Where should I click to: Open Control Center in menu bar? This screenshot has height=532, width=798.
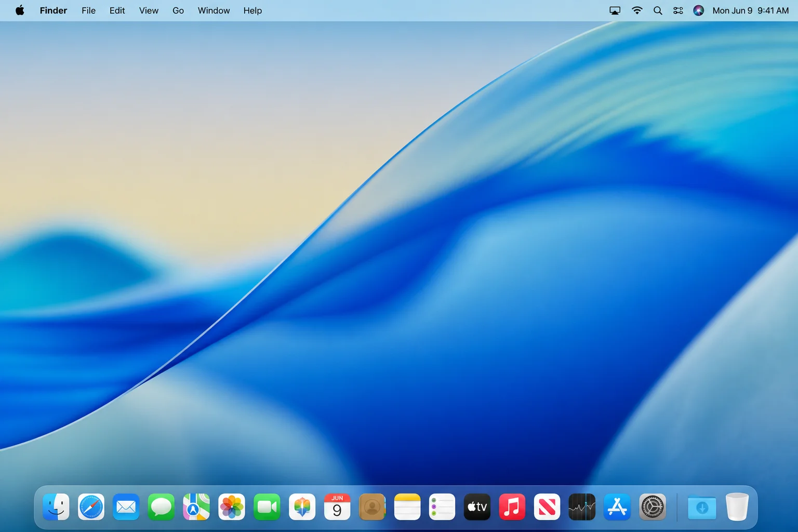pyautogui.click(x=678, y=10)
